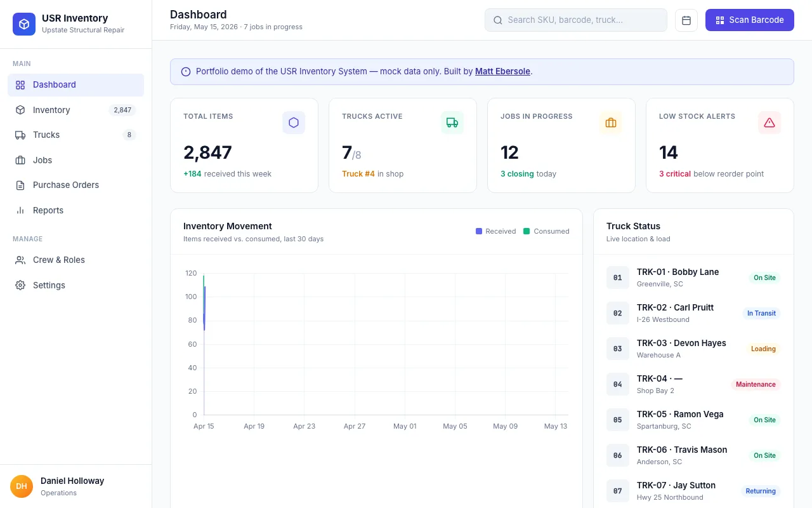Click the info icon in demo banner

tap(186, 72)
